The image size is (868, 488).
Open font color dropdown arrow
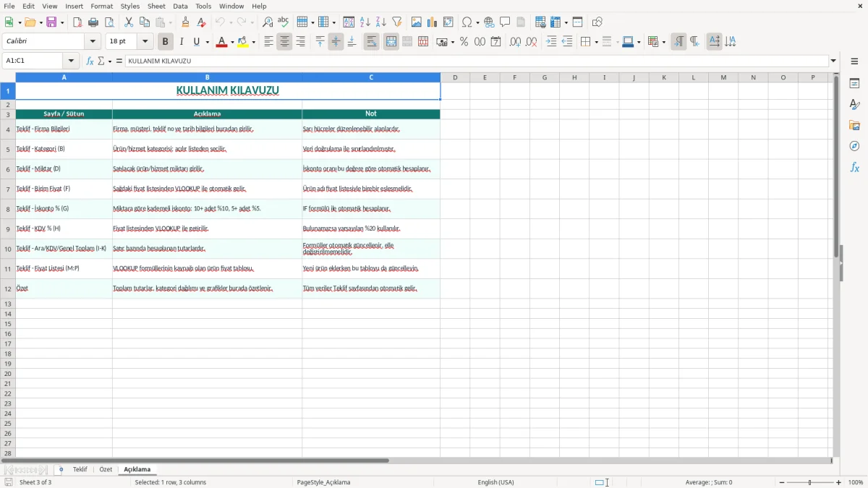[232, 42]
